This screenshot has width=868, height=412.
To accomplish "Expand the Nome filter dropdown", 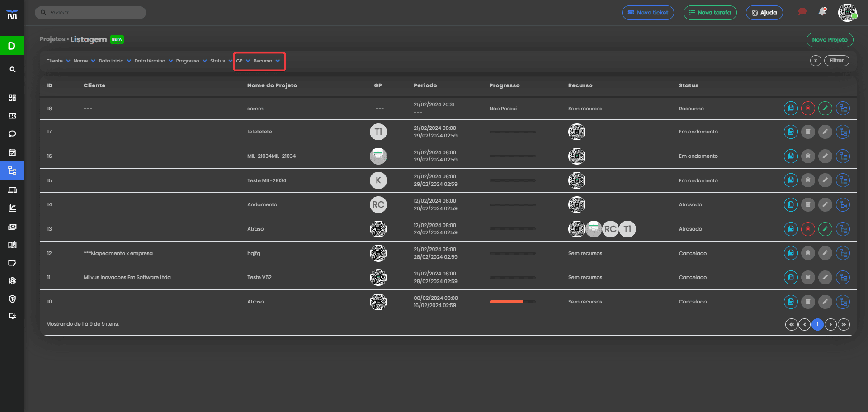I will (85, 61).
